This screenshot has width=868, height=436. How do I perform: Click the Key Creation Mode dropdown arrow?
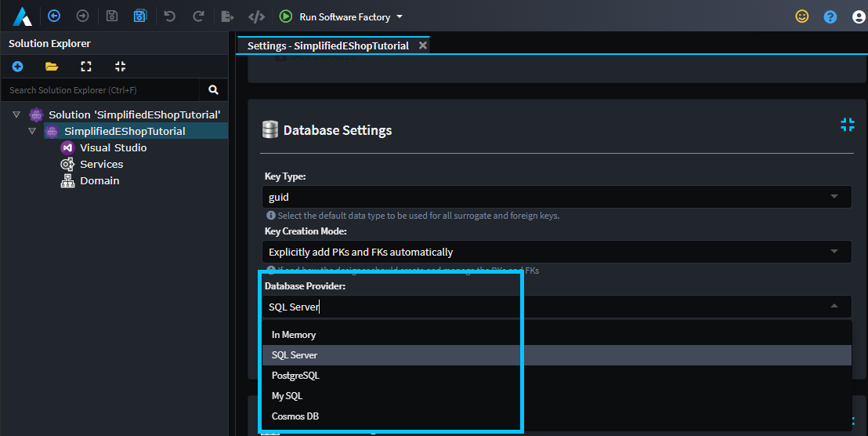coord(834,251)
